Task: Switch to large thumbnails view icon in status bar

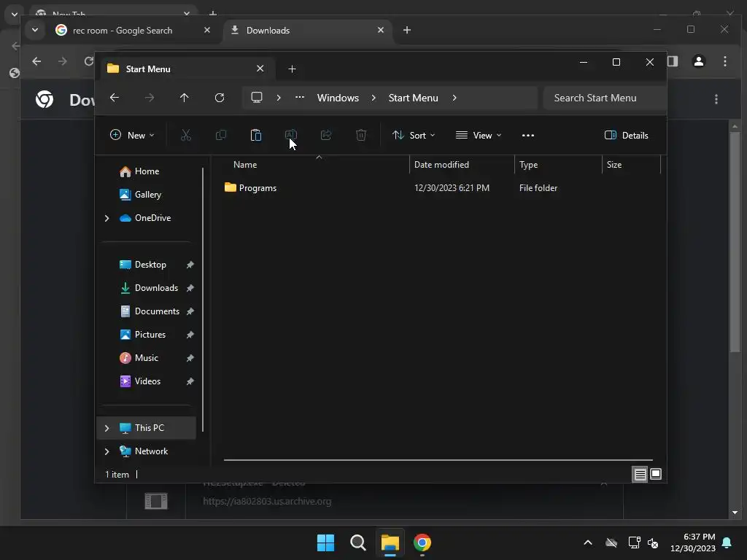Action: point(656,474)
